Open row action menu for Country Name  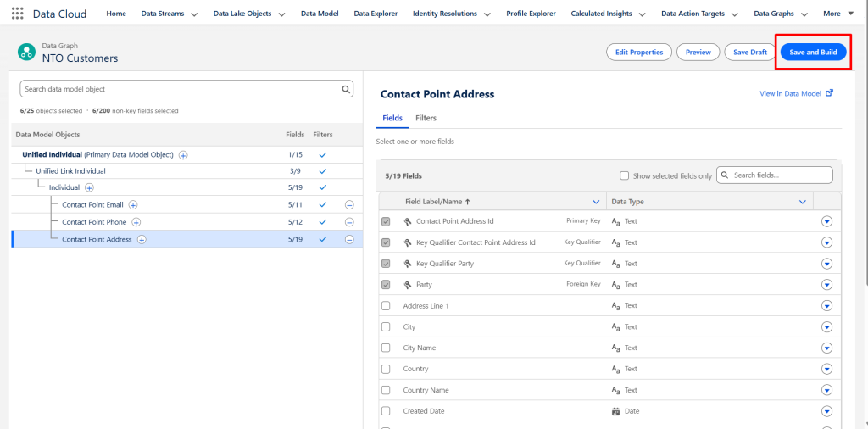click(x=827, y=390)
